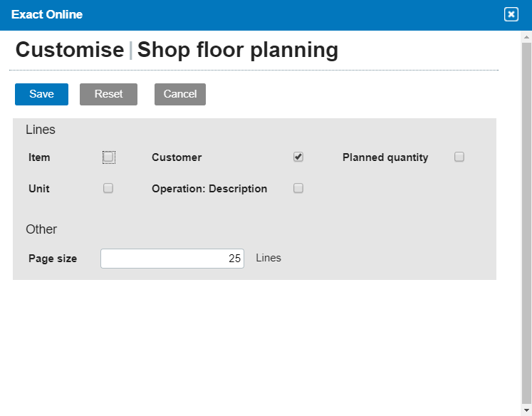Select the Planned quantity label
The height and width of the screenshot is (416, 532).
pyautogui.click(x=385, y=157)
